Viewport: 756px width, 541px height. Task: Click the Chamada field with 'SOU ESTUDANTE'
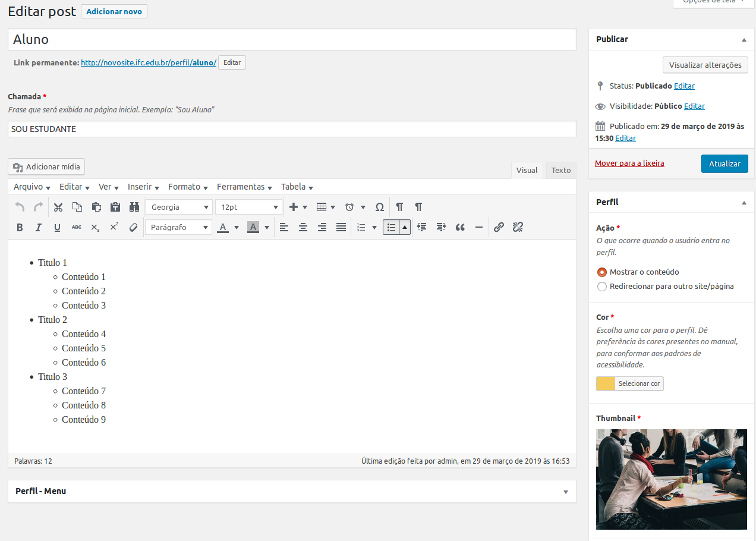[291, 129]
